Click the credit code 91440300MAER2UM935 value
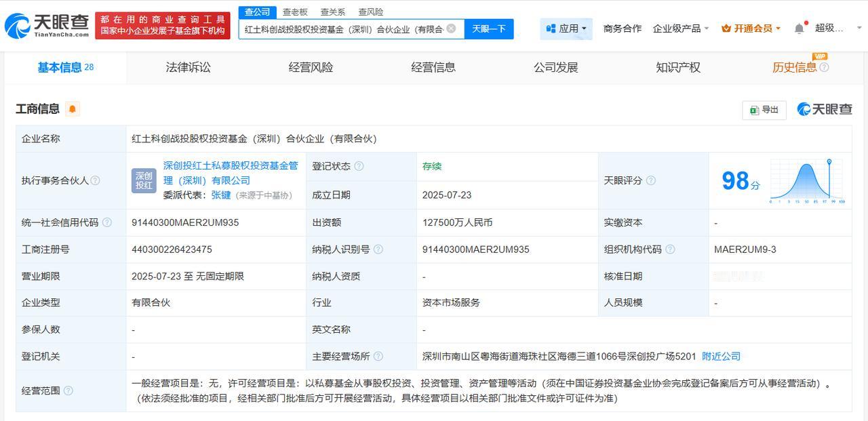The height and width of the screenshot is (421, 868). tap(185, 222)
